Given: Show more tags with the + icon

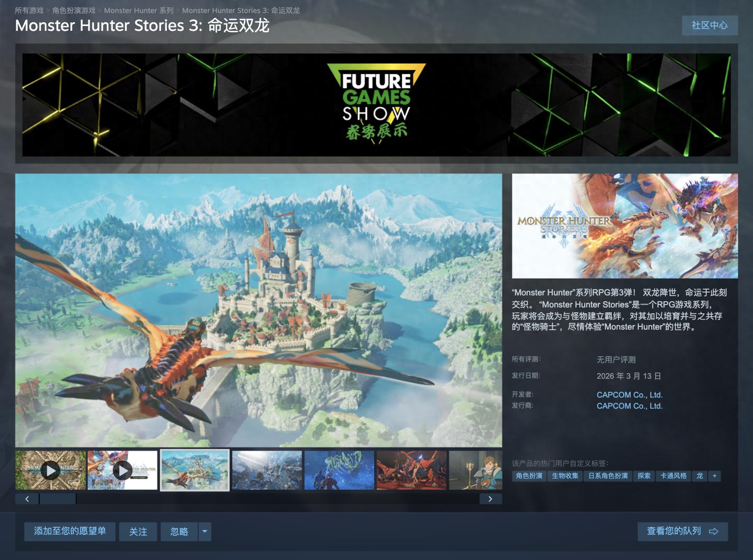Looking at the screenshot, I should click(714, 476).
